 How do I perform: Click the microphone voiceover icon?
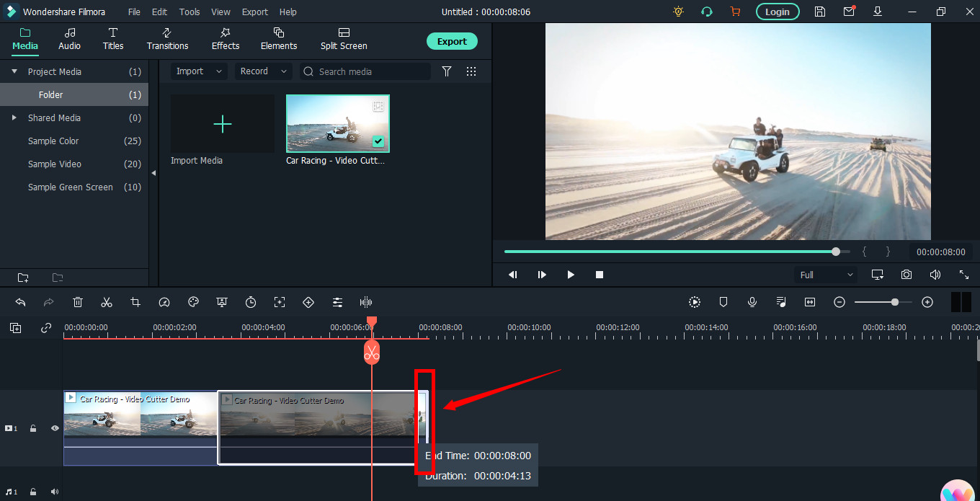click(752, 302)
